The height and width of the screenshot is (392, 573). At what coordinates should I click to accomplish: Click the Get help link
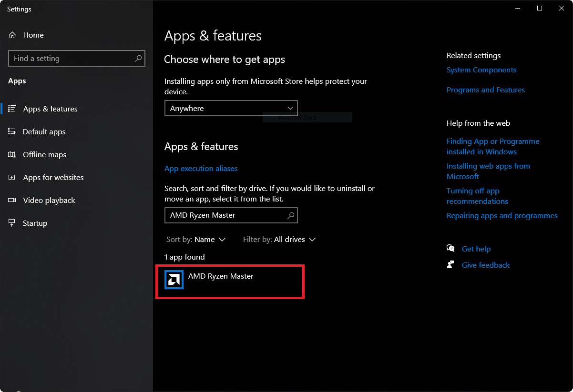coord(476,249)
